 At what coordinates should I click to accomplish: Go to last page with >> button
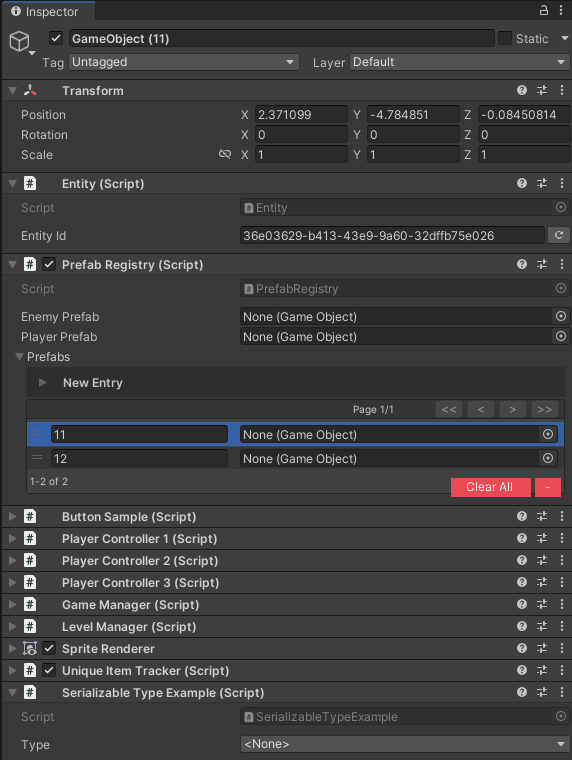click(545, 409)
